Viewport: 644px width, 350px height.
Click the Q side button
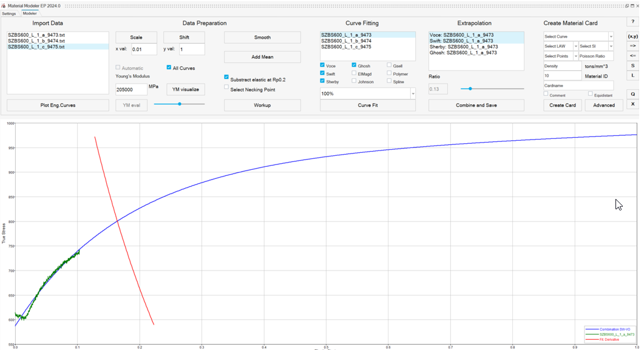632,94
